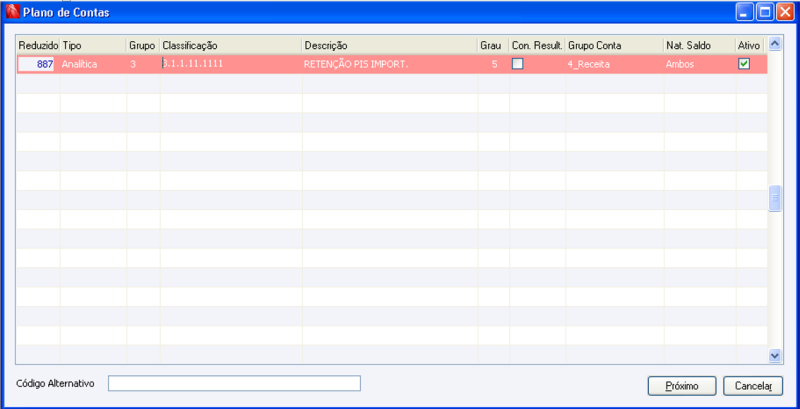Click the Cancelar button
This screenshot has width=800, height=409.
tap(753, 386)
